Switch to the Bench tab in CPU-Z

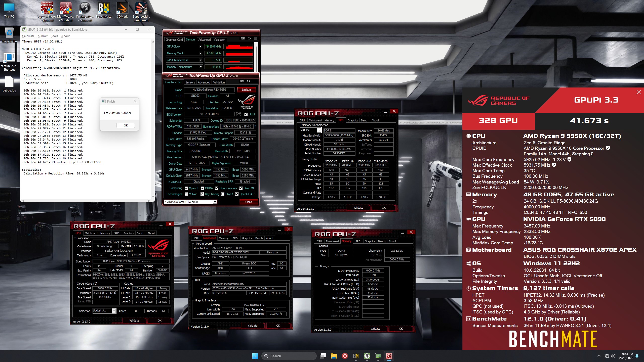tap(140, 233)
